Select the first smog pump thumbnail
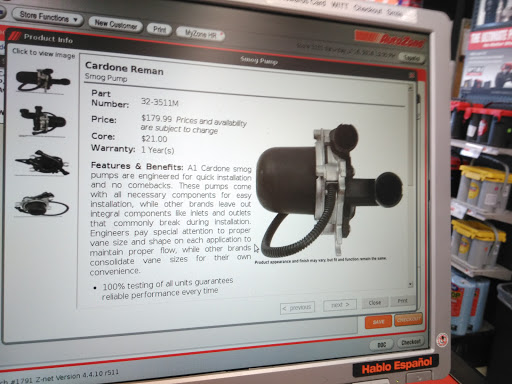 (42, 80)
